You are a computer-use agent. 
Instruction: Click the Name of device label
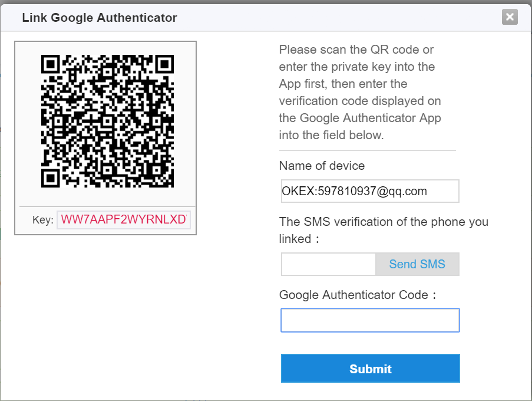(x=321, y=166)
